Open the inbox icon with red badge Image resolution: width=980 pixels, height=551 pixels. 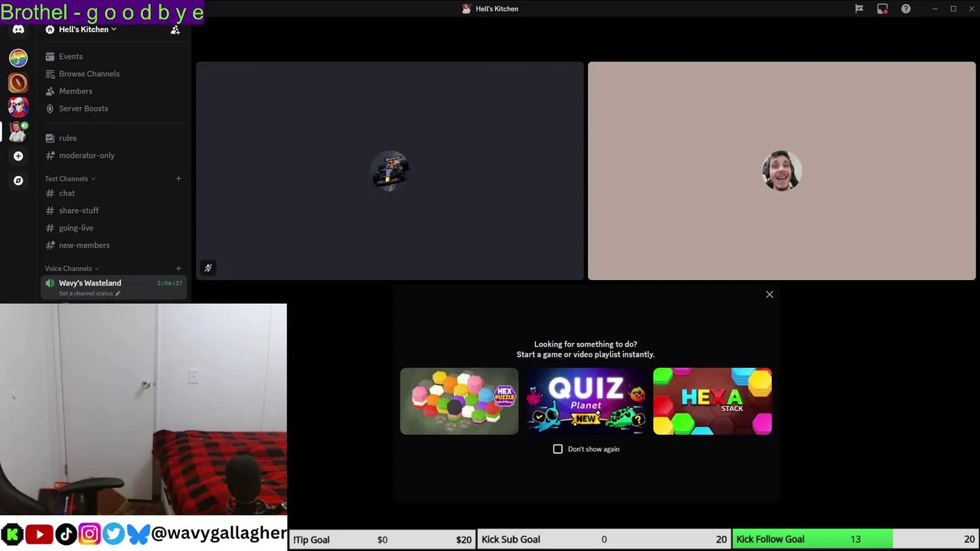point(883,8)
